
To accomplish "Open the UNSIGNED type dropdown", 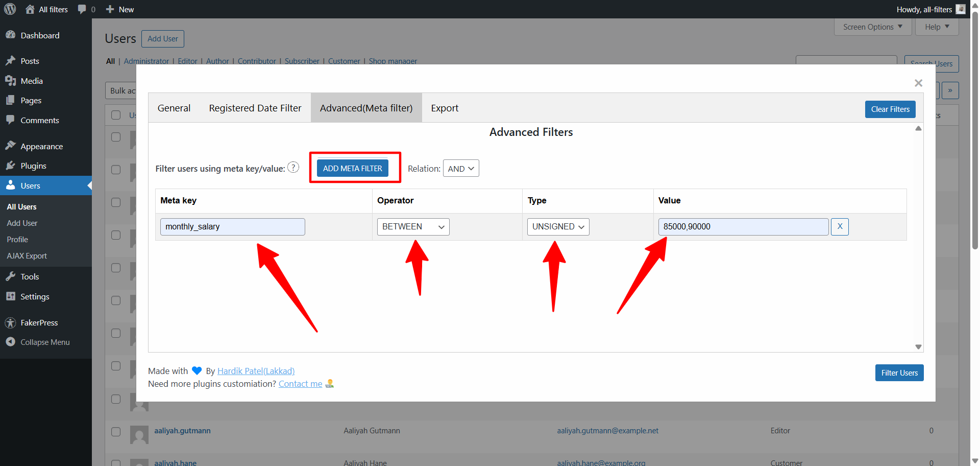I will pyautogui.click(x=558, y=227).
